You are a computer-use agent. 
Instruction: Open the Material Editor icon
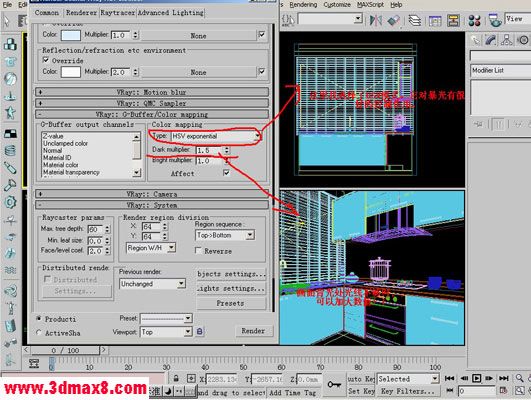coord(474,21)
